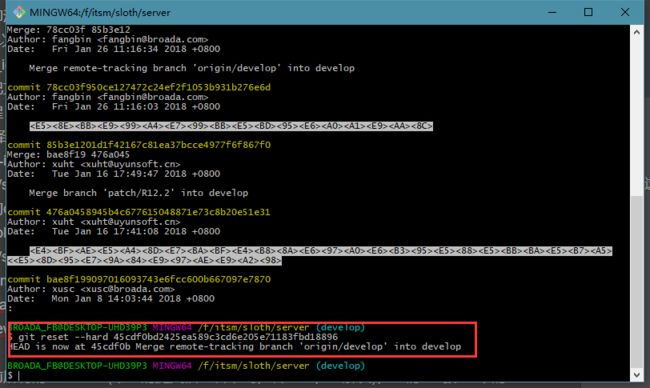The height and width of the screenshot is (388, 650).
Task: Click the highlighted '<E5><8E><BB>' encoded commit message
Action: coord(231,126)
